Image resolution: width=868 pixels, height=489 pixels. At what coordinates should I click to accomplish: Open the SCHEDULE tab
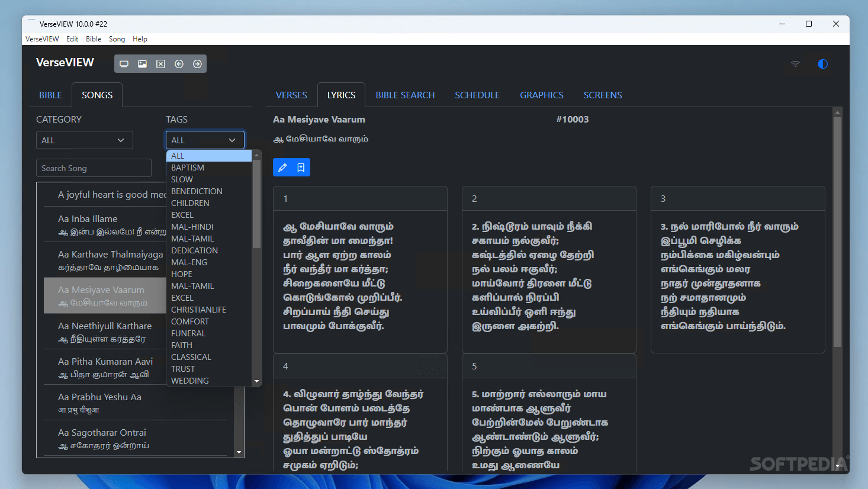coord(477,95)
